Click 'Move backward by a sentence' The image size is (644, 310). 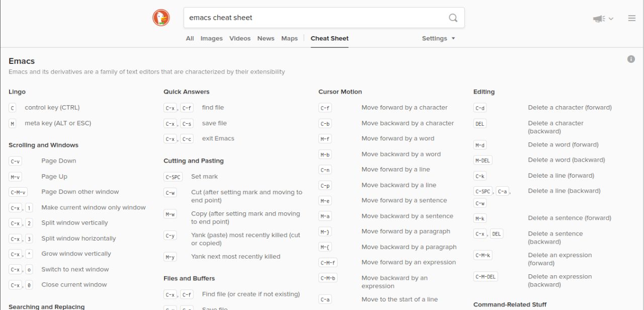pos(407,215)
